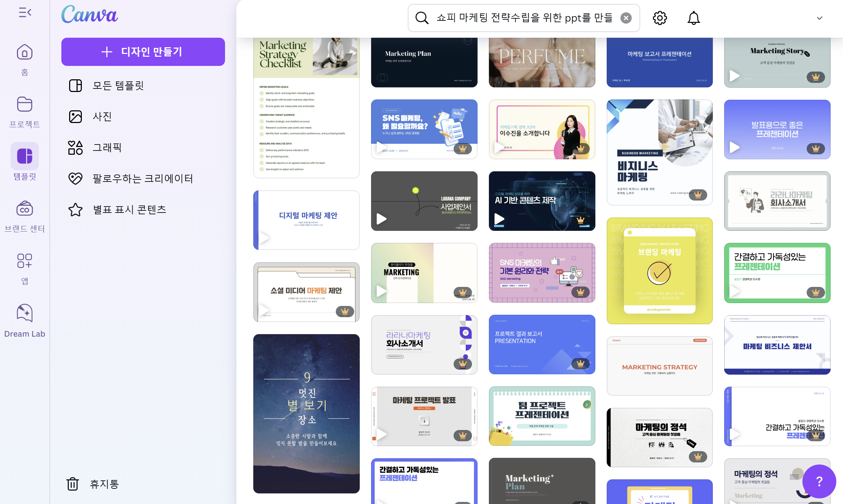The image size is (843, 504).
Task: Open SNS 마케팅의 기본 원리와 전략 template
Action: [542, 273]
